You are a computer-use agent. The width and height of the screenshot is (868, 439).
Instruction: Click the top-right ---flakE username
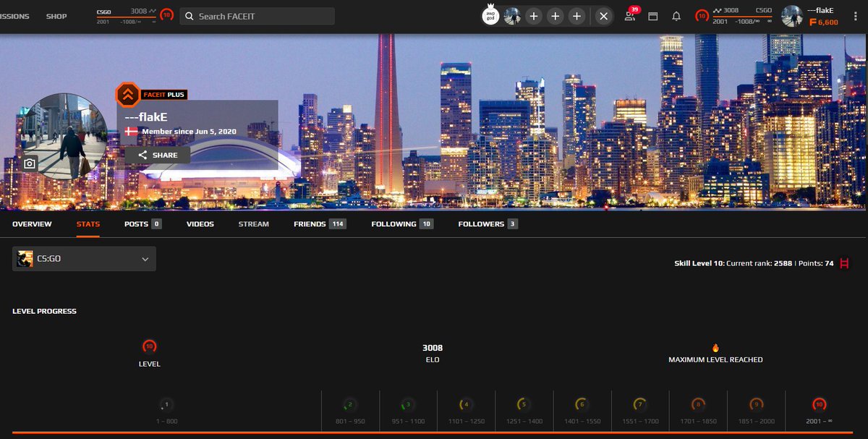pyautogui.click(x=820, y=10)
